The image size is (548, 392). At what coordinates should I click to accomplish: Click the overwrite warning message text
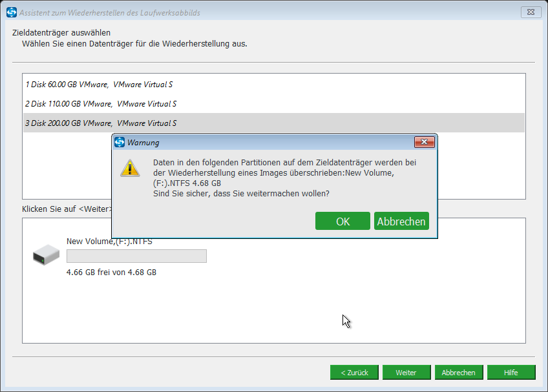284,178
